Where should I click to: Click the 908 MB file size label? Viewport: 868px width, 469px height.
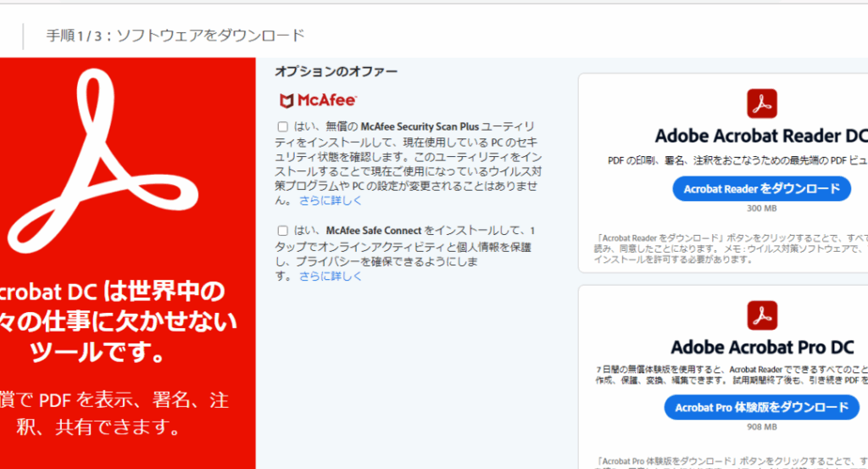(x=761, y=427)
